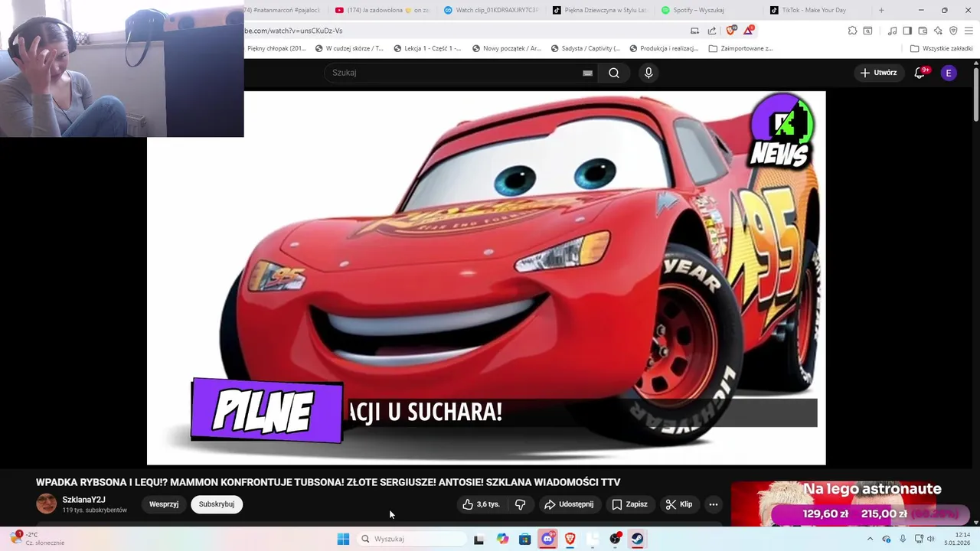This screenshot has width=980, height=551.
Task: Dislike the video with thumbs-down icon
Action: coord(521,504)
